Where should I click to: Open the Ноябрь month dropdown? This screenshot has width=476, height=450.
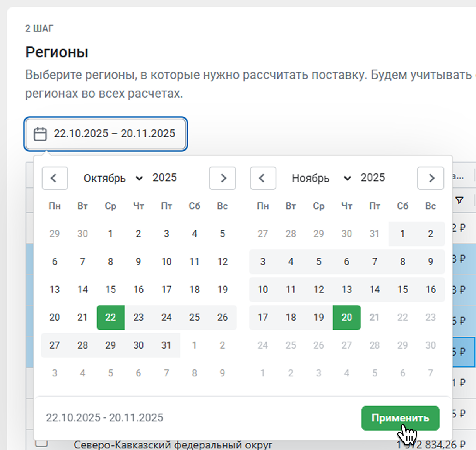coord(321,178)
